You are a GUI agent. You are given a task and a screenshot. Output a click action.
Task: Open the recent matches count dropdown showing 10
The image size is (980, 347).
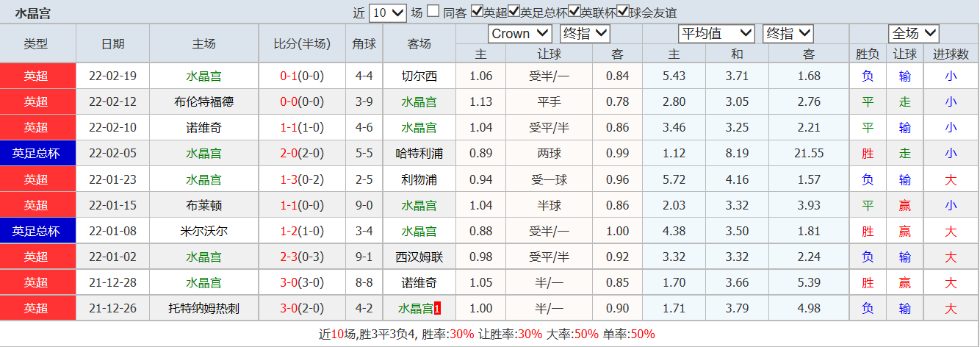coord(388,12)
